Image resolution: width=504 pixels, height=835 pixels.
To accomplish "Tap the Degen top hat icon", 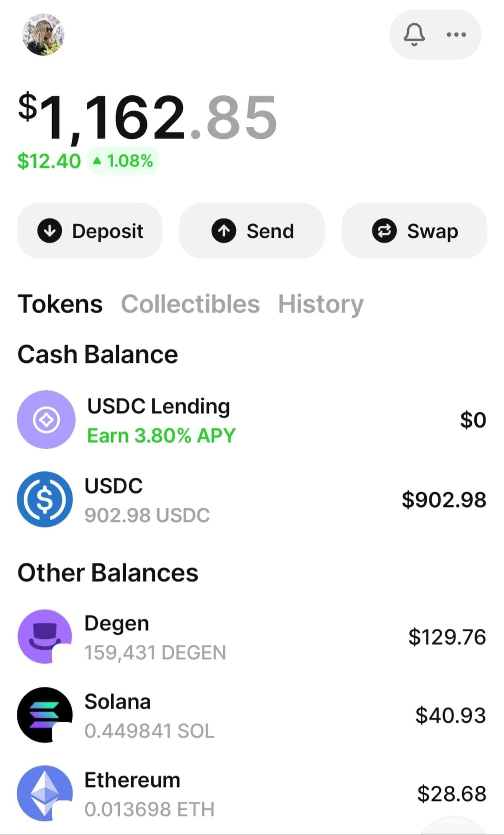I will (x=45, y=636).
